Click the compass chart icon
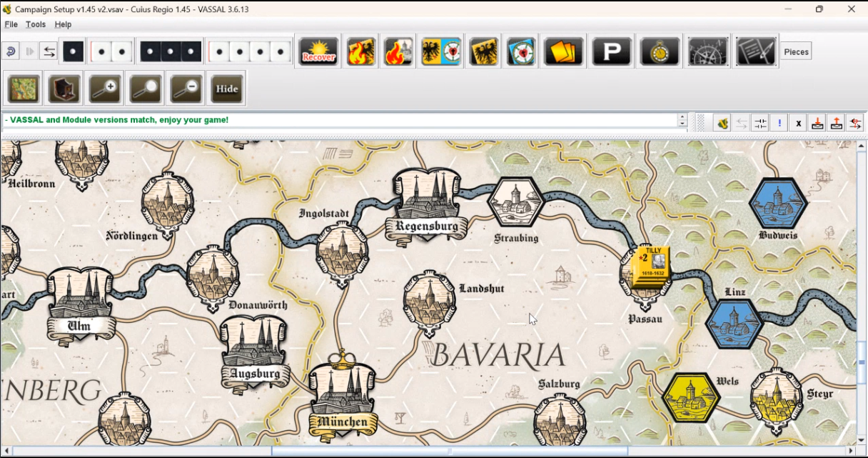The width and height of the screenshot is (868, 458). pyautogui.click(x=707, y=52)
